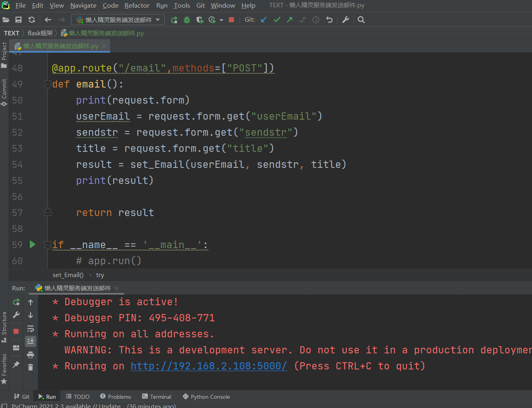Rerun process in Run panel
The width and height of the screenshot is (532, 408).
[16, 302]
